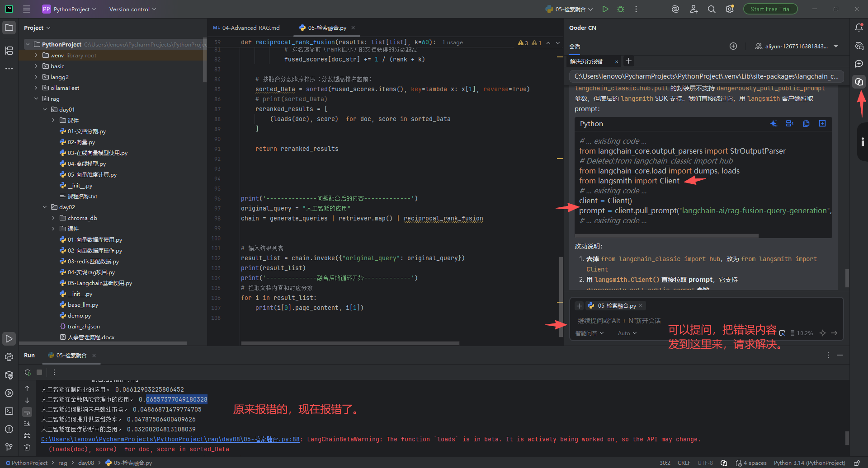Click the editor horizontal scrollbar
The image size is (868, 468).
point(350,343)
